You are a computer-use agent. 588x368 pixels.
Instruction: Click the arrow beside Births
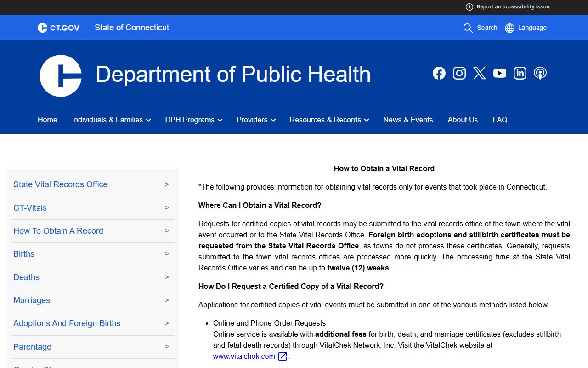click(x=167, y=254)
